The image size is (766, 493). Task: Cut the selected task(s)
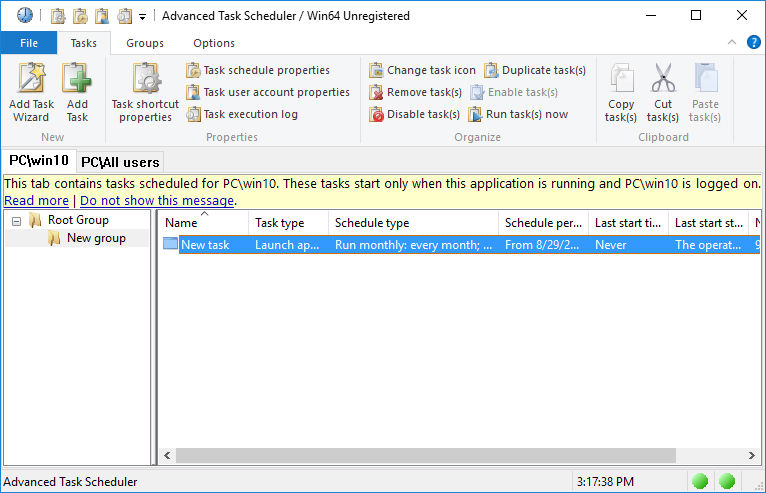point(663,92)
